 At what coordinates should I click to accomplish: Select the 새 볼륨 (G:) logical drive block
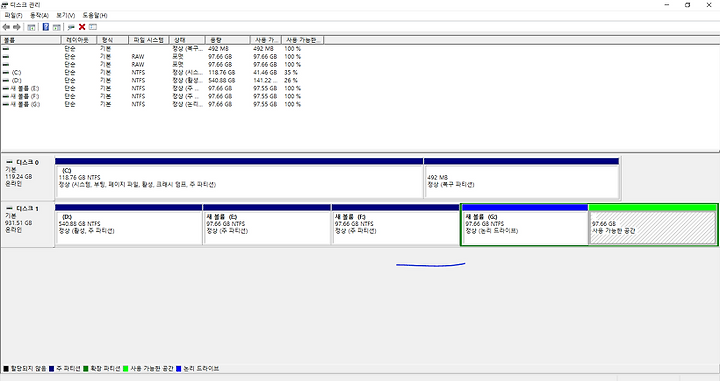point(524,224)
